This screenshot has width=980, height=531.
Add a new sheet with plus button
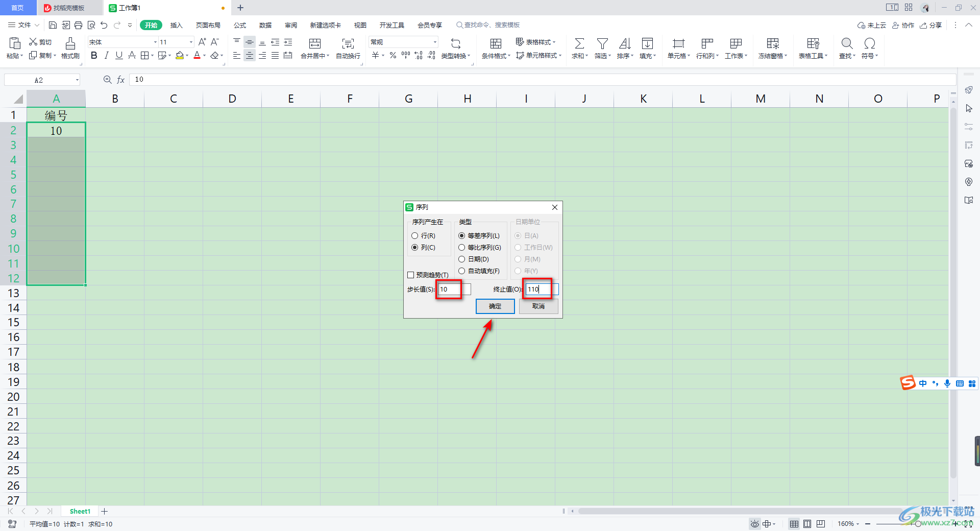pyautogui.click(x=105, y=511)
